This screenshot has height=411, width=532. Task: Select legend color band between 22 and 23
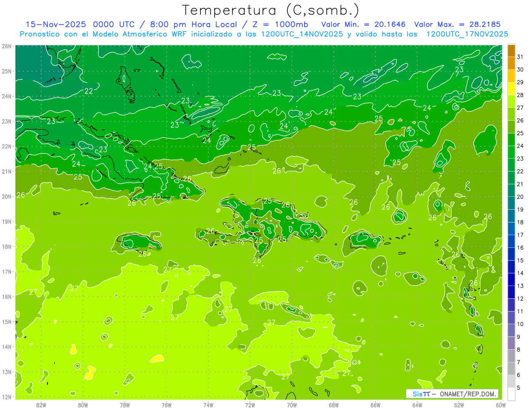click(511, 165)
